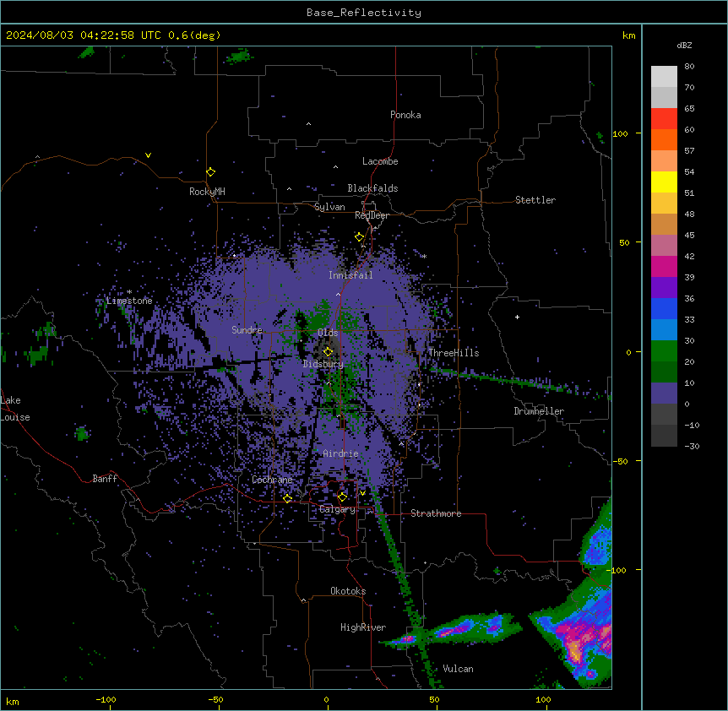The height and width of the screenshot is (711, 728).
Task: Click the timestamp 2024/08/03 04:22:58 UTC
Action: [x=84, y=35]
